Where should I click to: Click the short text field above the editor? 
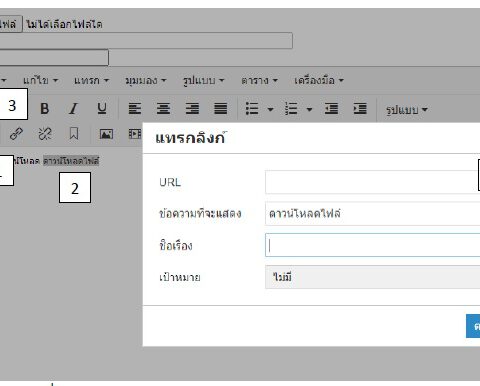click(54, 58)
